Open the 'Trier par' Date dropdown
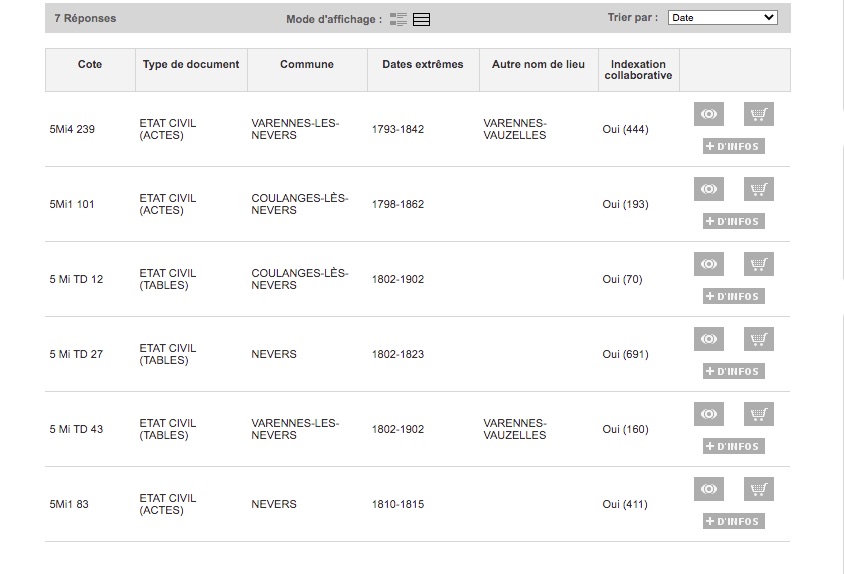844x574 pixels. 722,18
